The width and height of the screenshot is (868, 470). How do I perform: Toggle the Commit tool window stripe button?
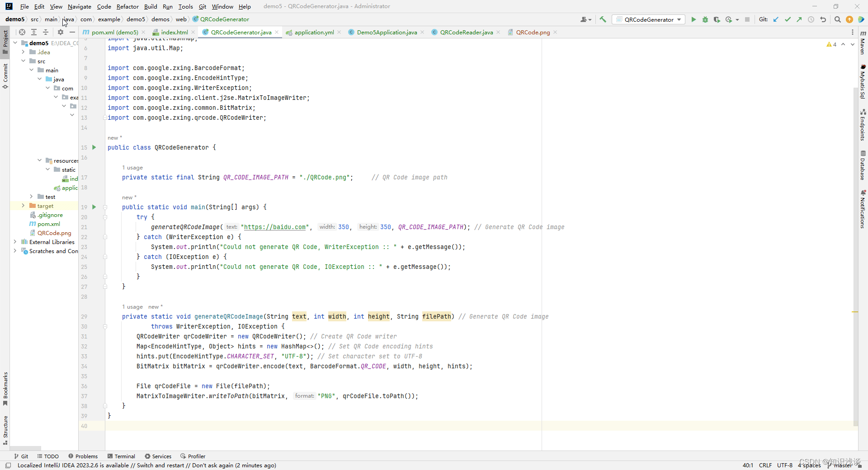pos(5,76)
